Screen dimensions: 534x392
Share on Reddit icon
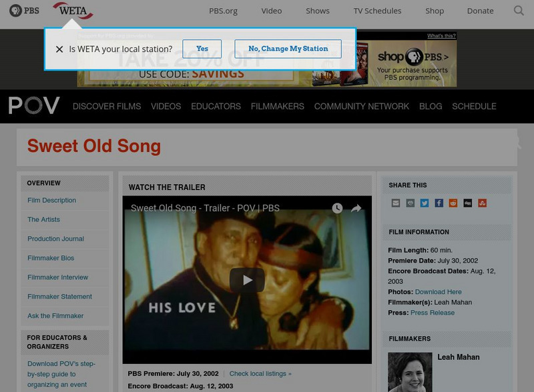[453, 203]
